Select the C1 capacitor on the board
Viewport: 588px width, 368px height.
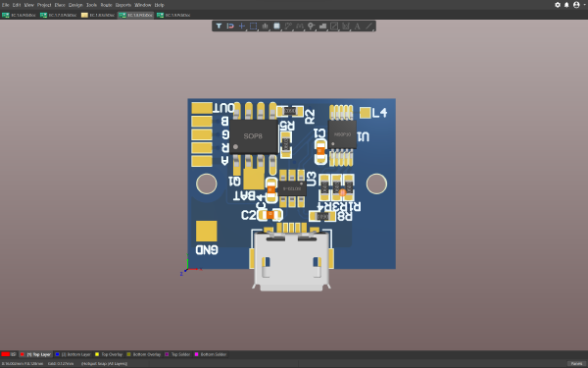point(320,151)
